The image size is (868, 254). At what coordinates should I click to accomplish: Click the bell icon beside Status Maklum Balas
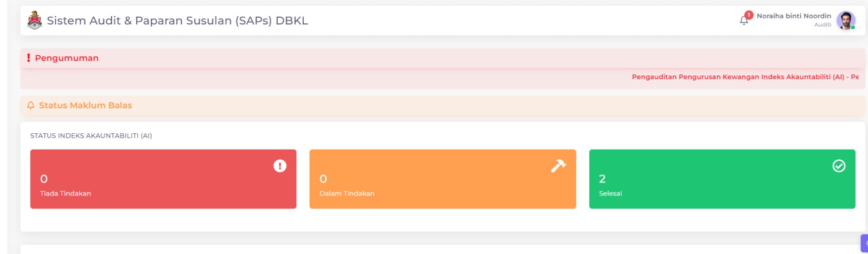point(31,106)
